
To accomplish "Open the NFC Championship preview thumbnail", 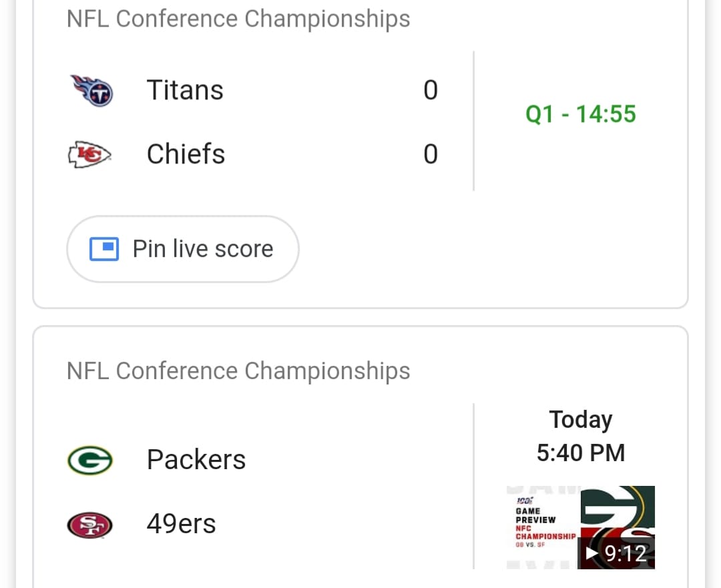I will coord(581,527).
